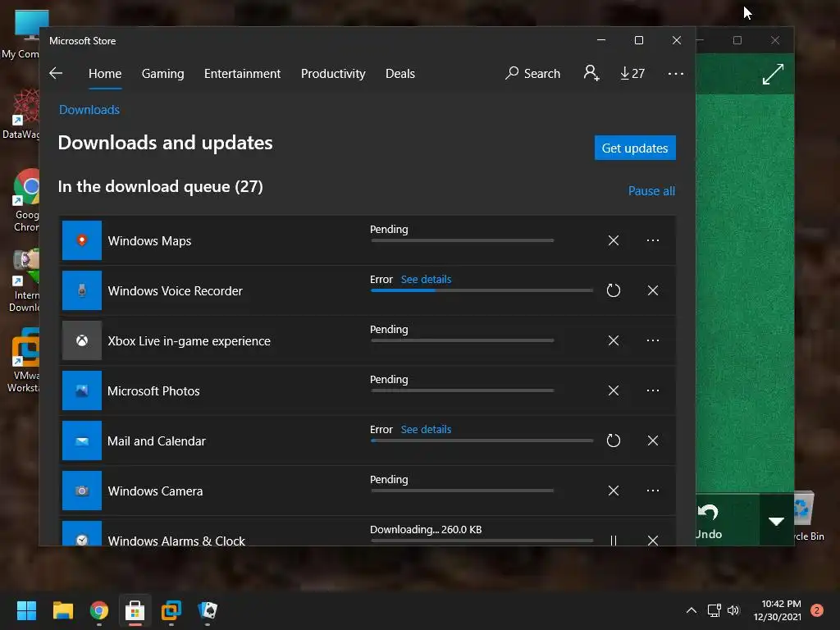Click the Windows Camera app icon
The image size is (840, 630).
(82, 491)
